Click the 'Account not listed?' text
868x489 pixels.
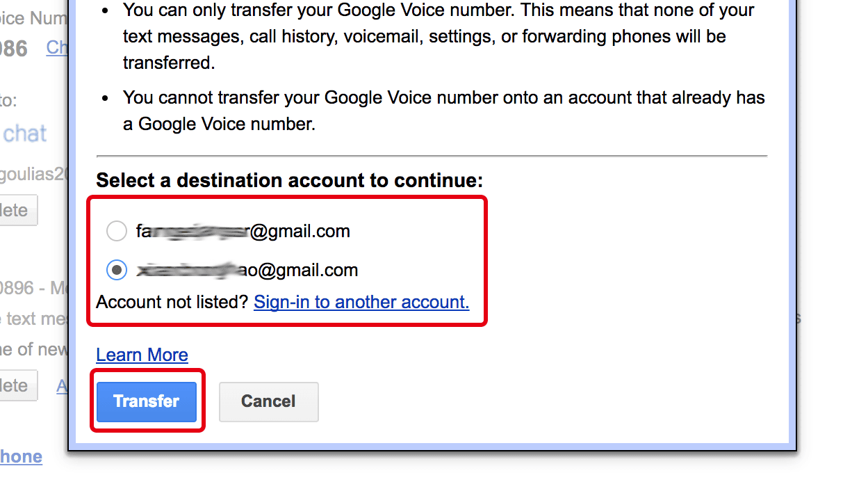click(x=172, y=302)
